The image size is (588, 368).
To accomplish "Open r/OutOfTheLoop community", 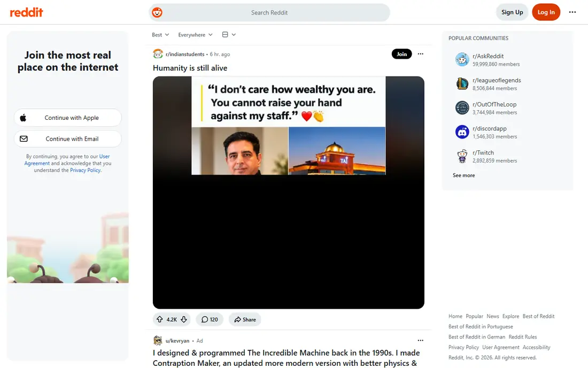I will pos(494,104).
